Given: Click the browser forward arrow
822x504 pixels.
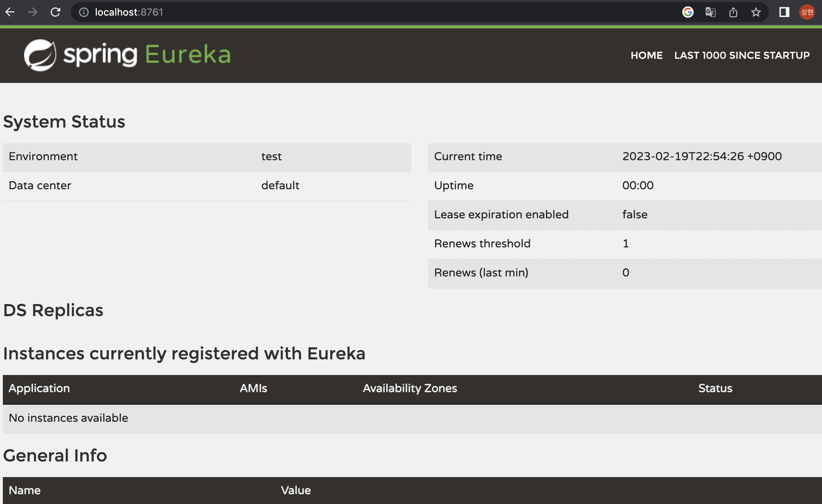Looking at the screenshot, I should (33, 12).
